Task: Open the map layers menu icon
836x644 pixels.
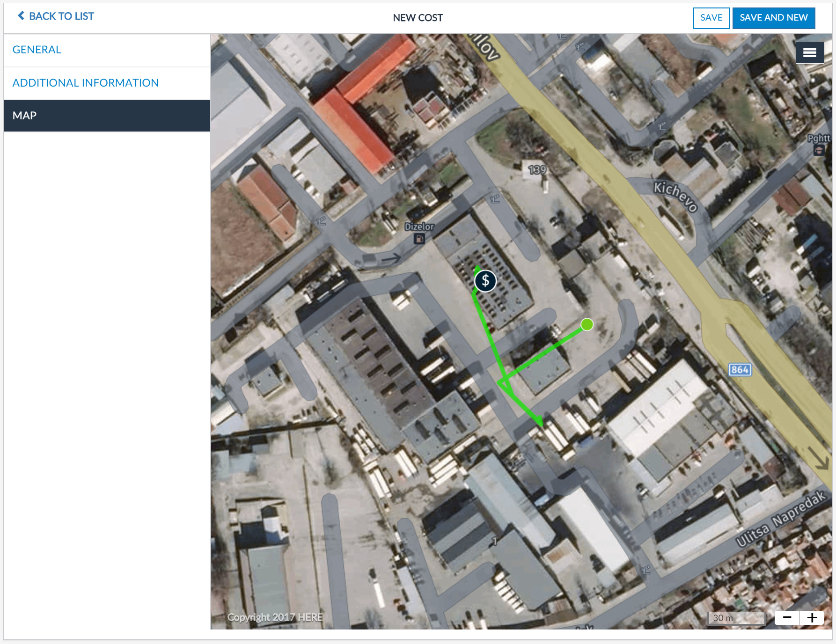Action: point(809,53)
